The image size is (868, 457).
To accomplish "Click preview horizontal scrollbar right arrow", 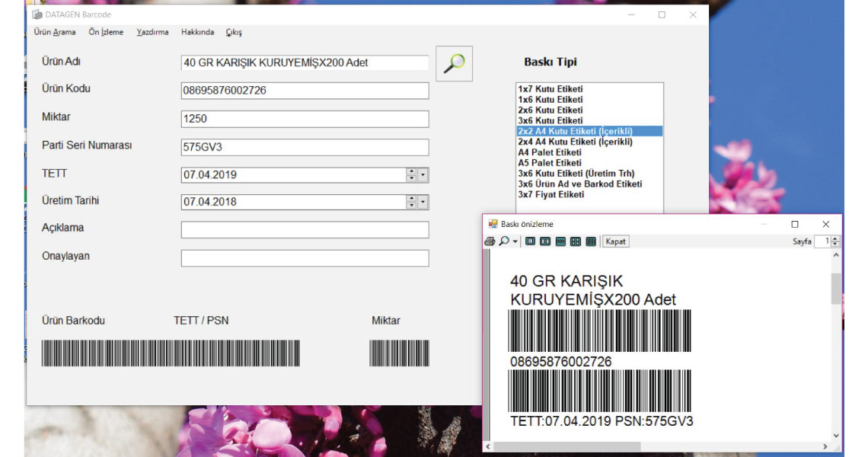I will (x=825, y=446).
